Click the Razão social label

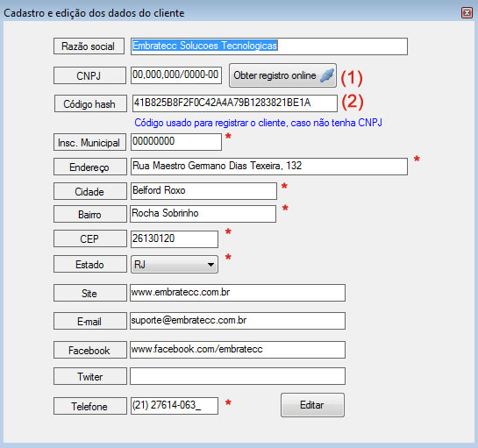[89, 46]
